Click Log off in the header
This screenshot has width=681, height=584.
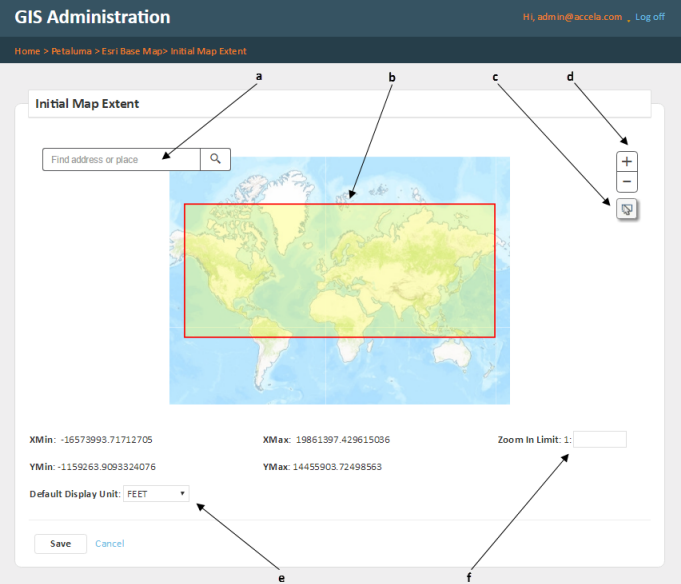coord(650,17)
